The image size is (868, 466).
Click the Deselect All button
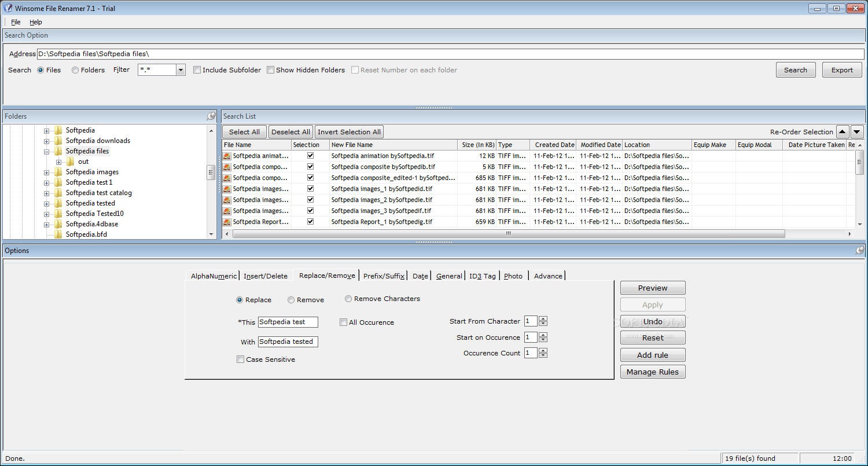pos(291,132)
